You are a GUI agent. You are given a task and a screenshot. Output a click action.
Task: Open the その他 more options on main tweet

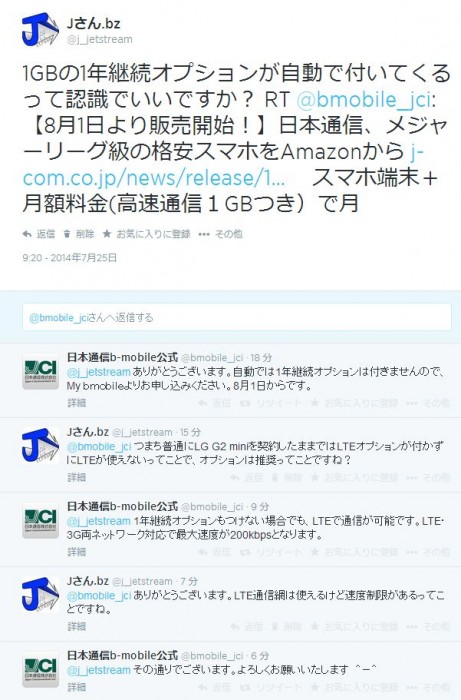coord(220,234)
